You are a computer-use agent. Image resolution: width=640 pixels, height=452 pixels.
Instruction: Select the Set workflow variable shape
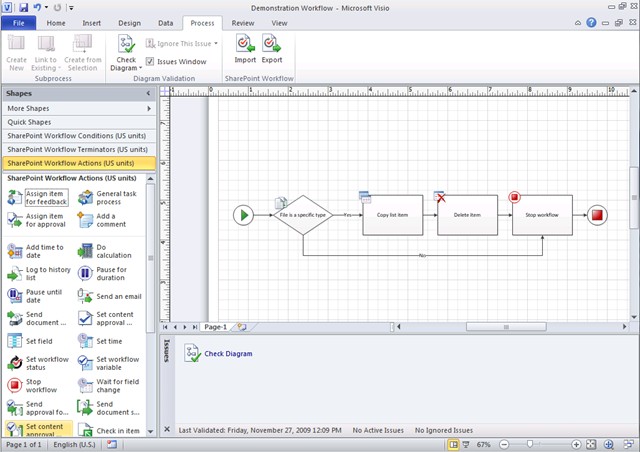[109, 363]
